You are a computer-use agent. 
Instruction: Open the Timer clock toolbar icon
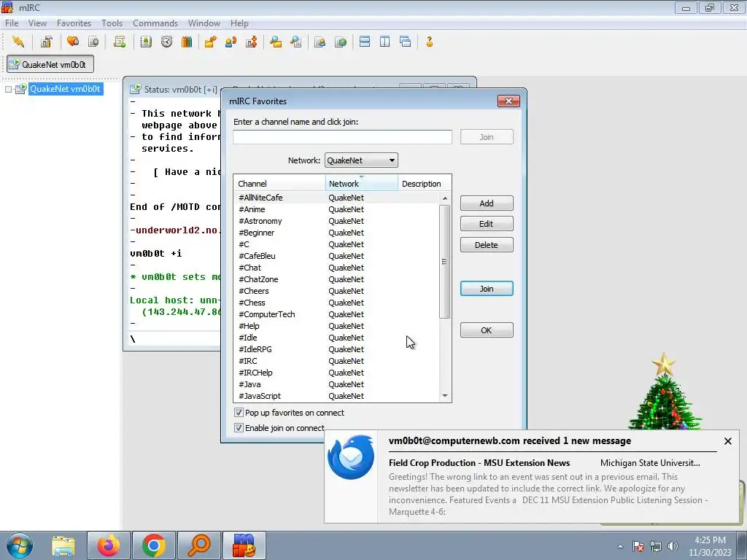point(166,42)
